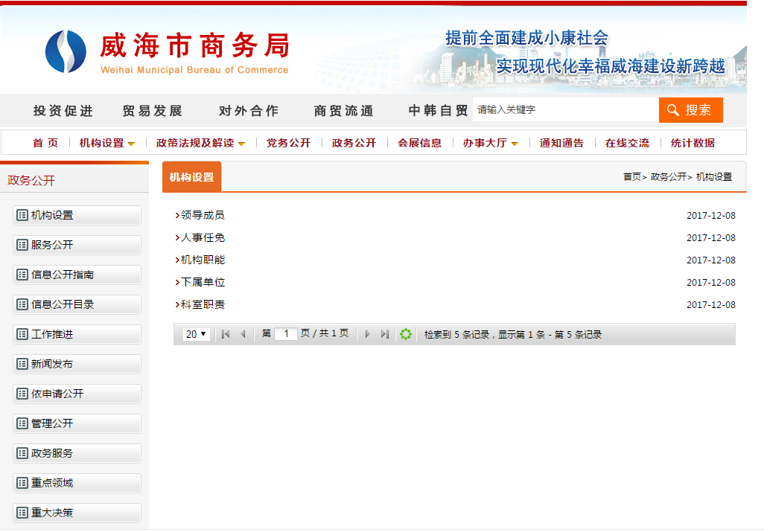Viewport: 764px width, 532px height.
Task: Expand the 办事大厅 dropdown arrow in navigation
Action: (x=515, y=144)
